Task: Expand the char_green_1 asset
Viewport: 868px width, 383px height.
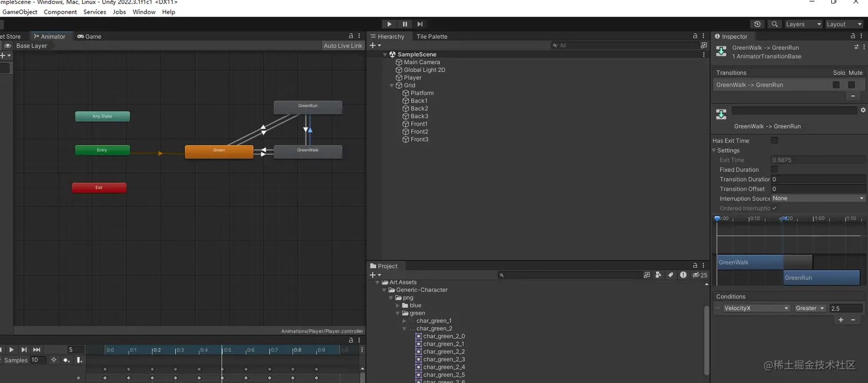Action: click(x=405, y=321)
